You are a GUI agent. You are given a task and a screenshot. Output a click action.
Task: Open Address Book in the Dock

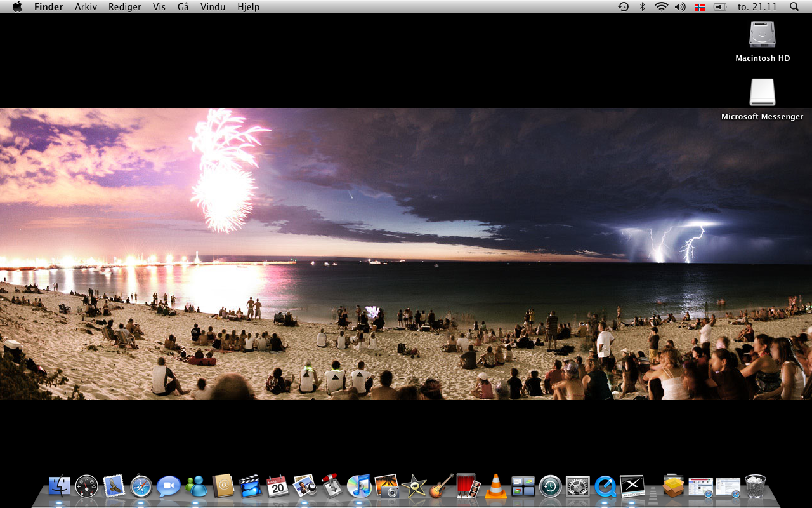(x=223, y=486)
